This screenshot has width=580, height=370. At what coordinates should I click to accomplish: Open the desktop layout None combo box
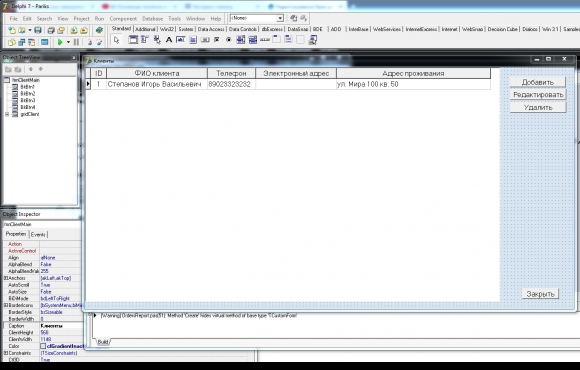tap(257, 18)
